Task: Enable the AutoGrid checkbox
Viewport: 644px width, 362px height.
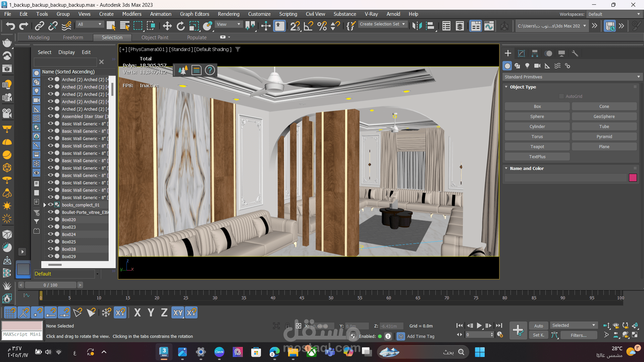Action: 561,96
